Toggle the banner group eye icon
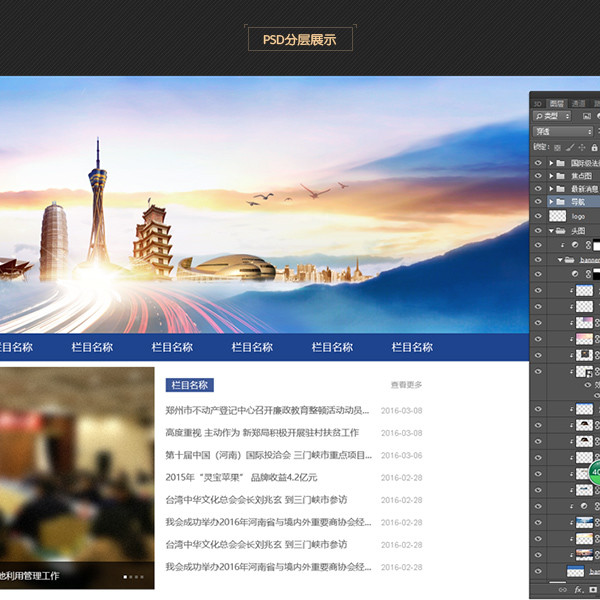 tap(538, 260)
